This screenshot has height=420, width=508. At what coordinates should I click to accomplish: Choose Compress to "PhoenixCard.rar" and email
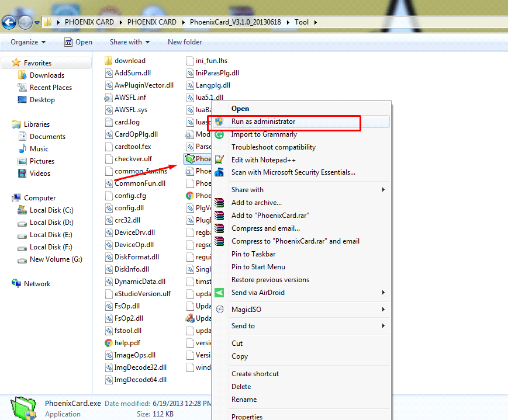pos(295,241)
